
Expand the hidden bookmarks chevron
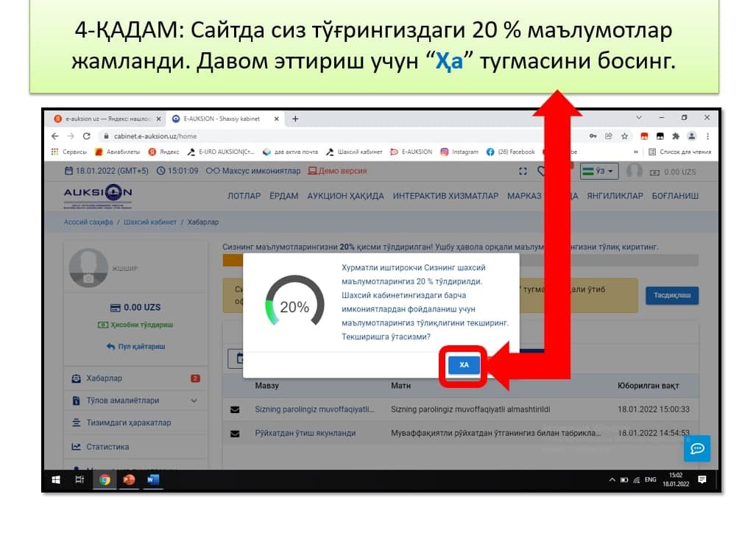pos(636,152)
